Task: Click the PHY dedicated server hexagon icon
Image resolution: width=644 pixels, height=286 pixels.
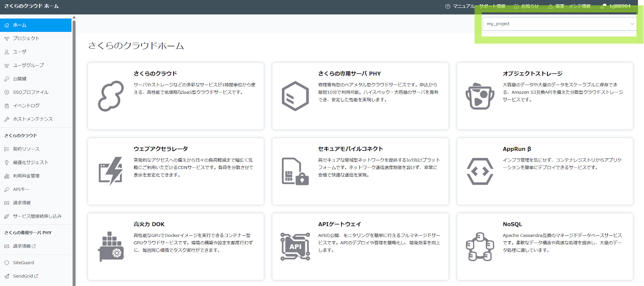Action: tap(295, 96)
